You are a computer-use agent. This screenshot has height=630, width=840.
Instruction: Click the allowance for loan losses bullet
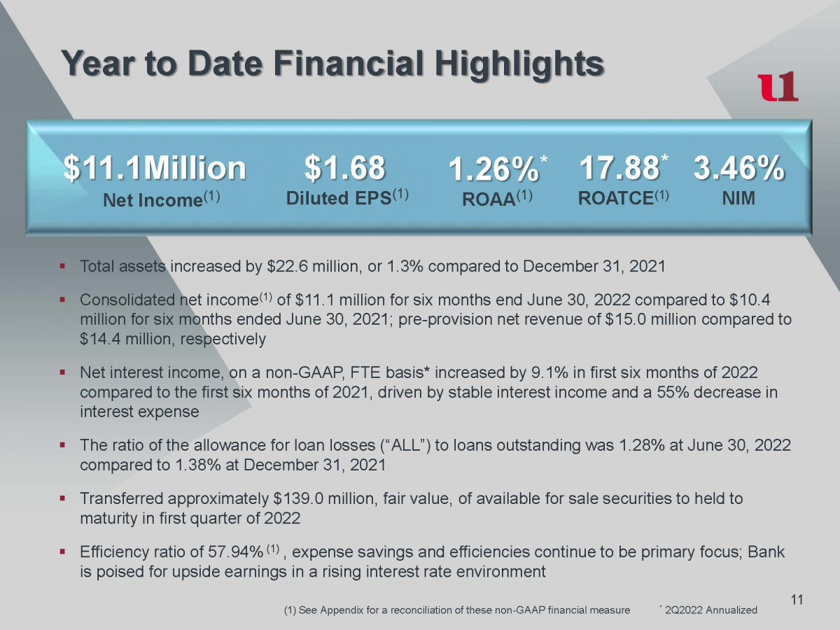[434, 456]
